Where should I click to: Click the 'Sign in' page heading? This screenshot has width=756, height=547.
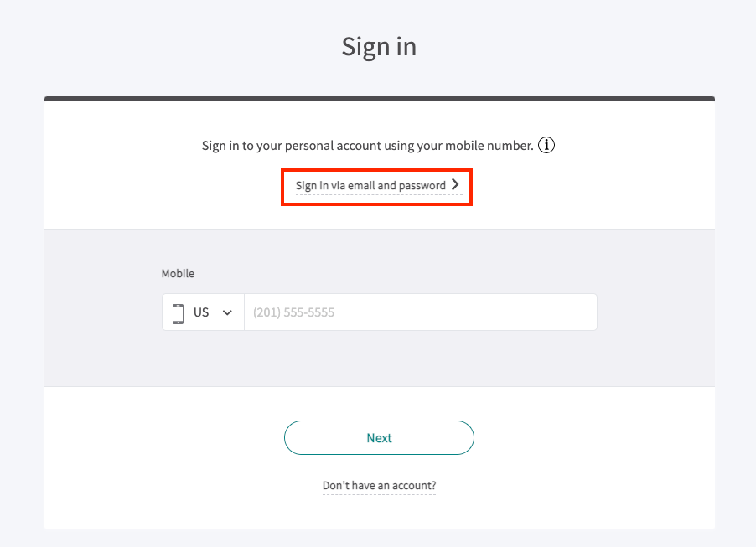click(379, 47)
